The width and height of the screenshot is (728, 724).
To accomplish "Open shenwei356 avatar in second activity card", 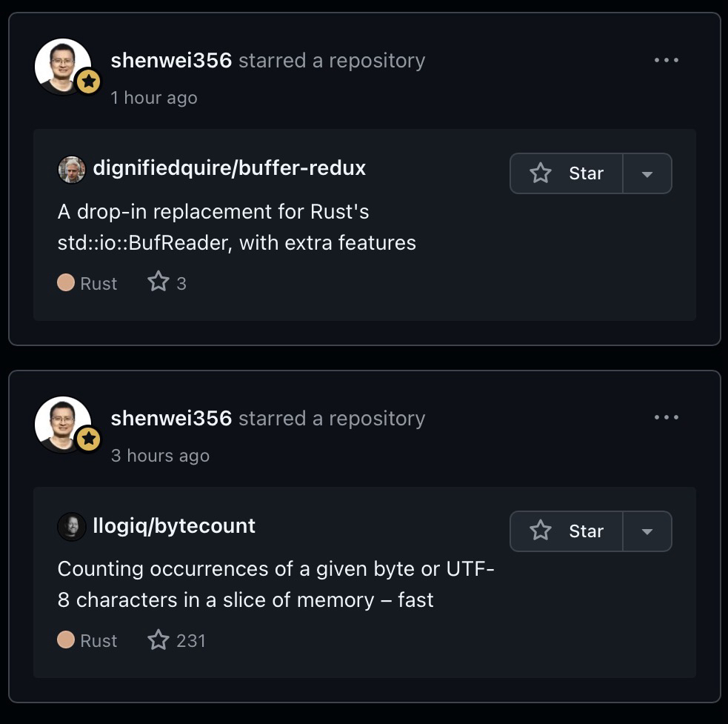I will coord(63,424).
